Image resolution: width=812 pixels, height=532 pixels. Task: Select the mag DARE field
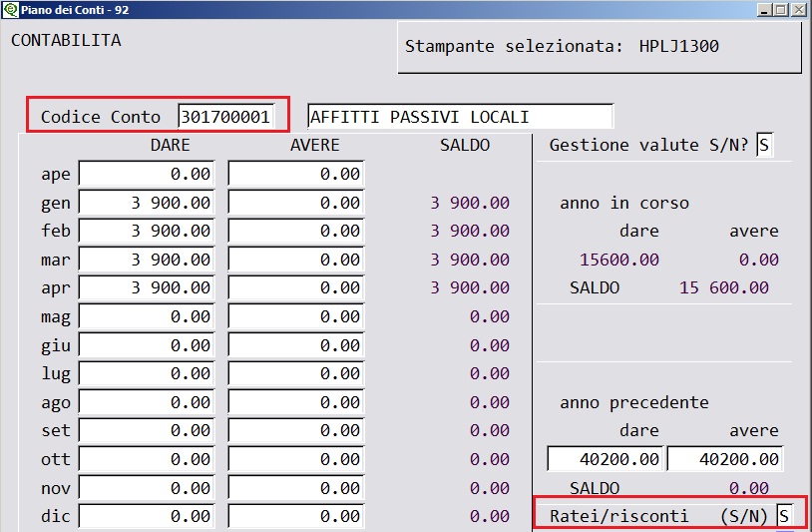tap(147, 316)
